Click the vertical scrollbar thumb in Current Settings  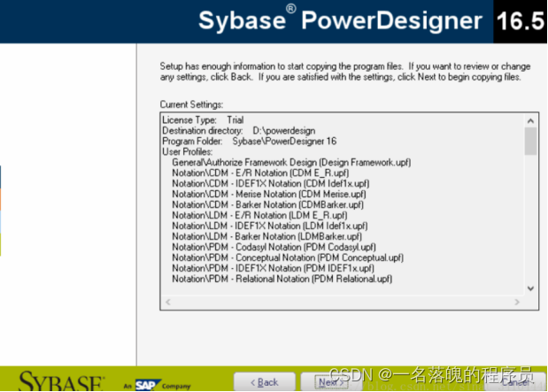[x=530, y=142]
